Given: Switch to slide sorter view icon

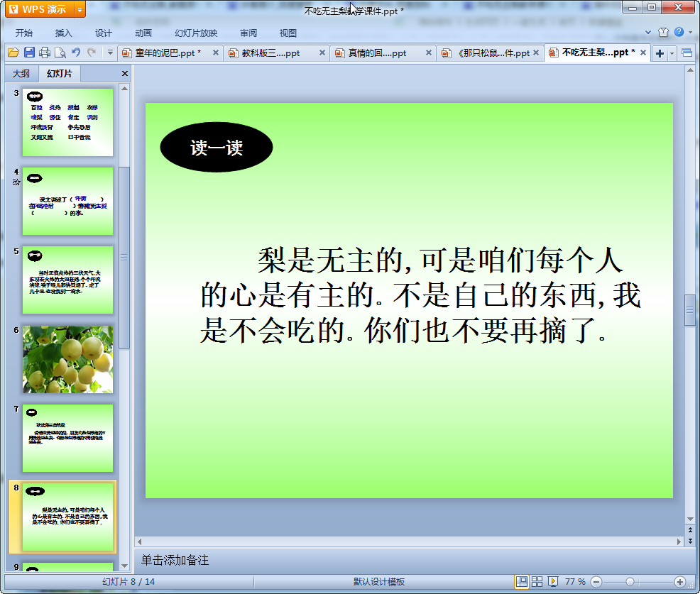Looking at the screenshot, I should 537,581.
